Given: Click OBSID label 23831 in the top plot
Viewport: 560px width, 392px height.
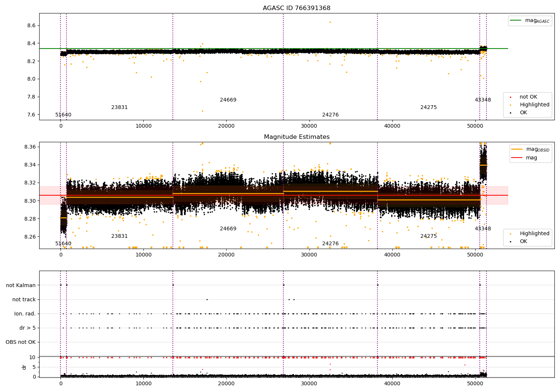Looking at the screenshot, I should click(119, 108).
